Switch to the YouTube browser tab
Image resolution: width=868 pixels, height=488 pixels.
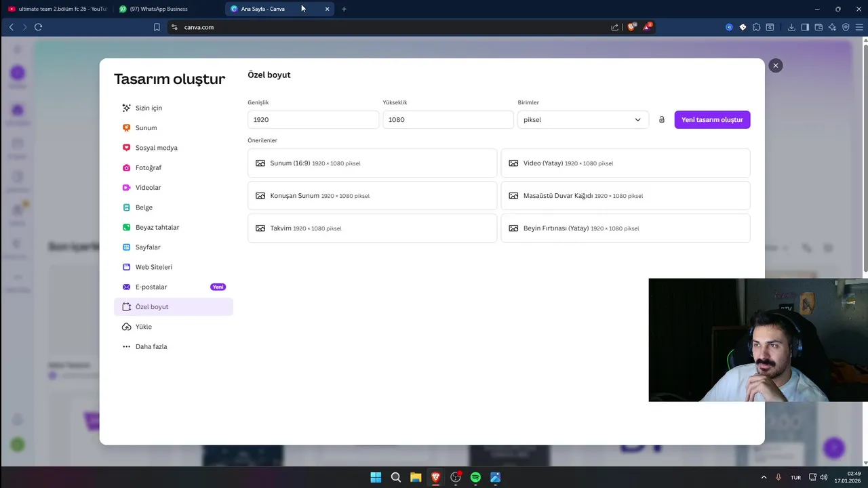tap(57, 9)
